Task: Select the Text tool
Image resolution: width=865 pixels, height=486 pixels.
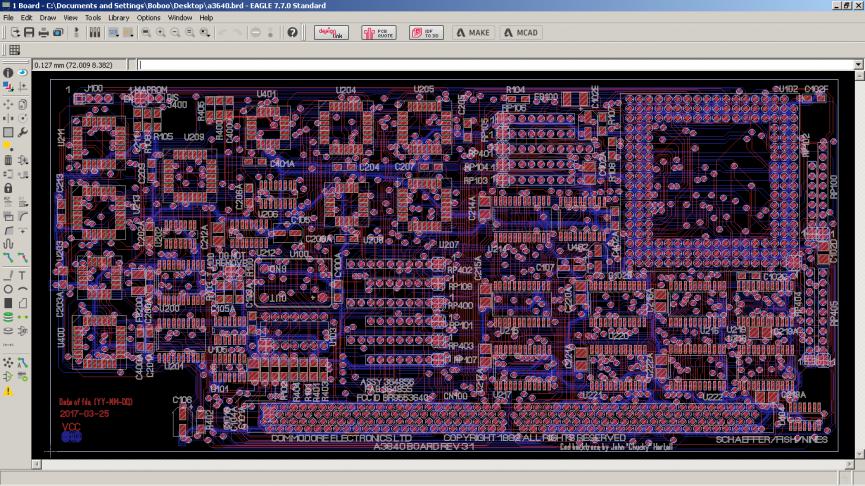Action: [x=22, y=275]
